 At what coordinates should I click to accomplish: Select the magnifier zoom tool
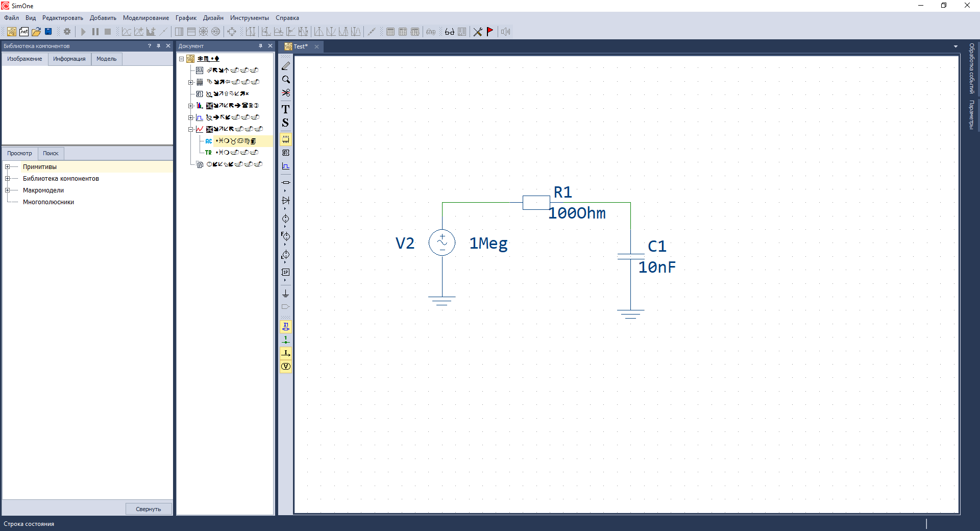pos(286,80)
